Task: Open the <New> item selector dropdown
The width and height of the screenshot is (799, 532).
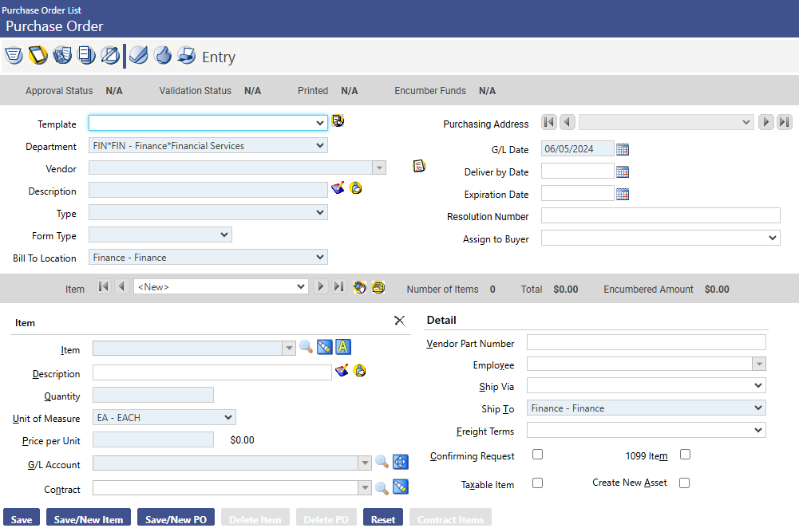Action: coord(220,286)
